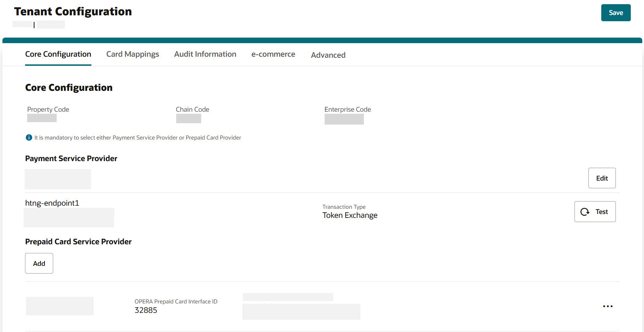The height and width of the screenshot is (332, 644).
Task: Click the Tenant Configuration page title
Action: pyautogui.click(x=73, y=11)
